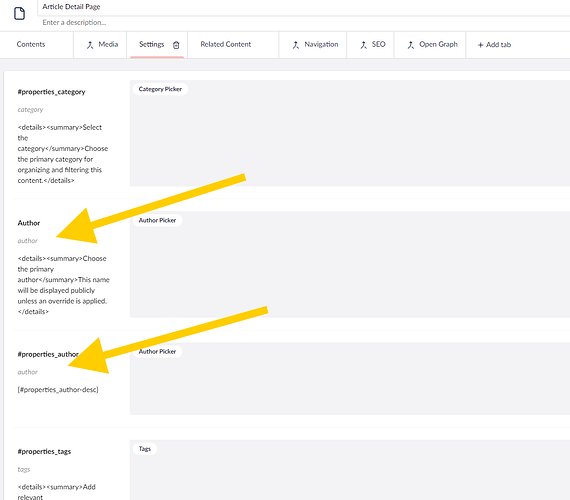Open the Related Content tab
Screen dimensions: 570x500
click(226, 44)
